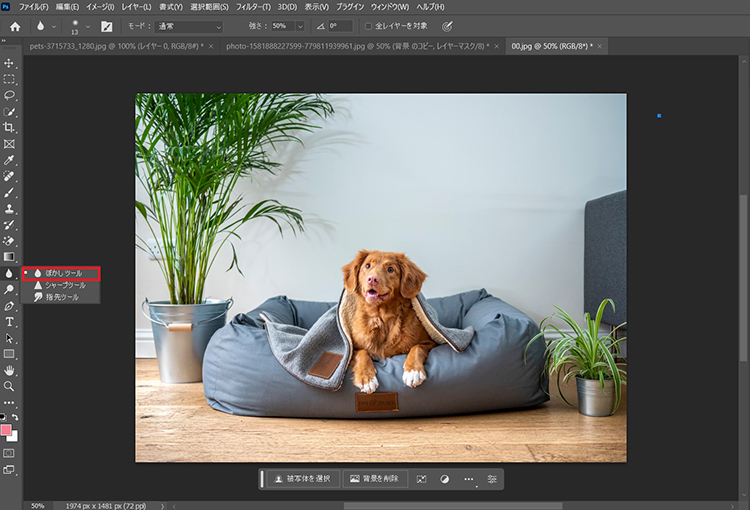Open the イメージ(I) menu
Viewport: 750px width, 510px height.
click(100, 7)
